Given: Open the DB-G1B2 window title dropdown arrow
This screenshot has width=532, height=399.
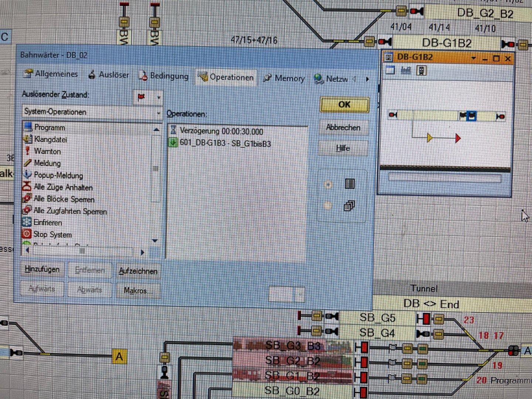Looking at the screenshot, I should 473,58.
